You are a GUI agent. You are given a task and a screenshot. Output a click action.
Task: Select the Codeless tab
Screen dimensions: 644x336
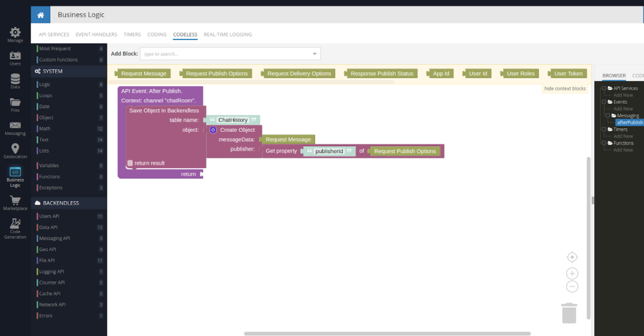click(x=186, y=35)
